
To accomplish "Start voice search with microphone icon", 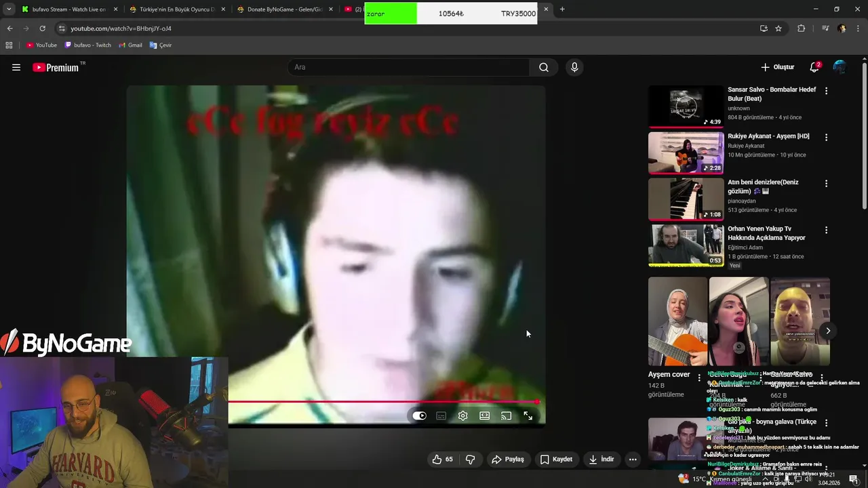I will 574,67.
